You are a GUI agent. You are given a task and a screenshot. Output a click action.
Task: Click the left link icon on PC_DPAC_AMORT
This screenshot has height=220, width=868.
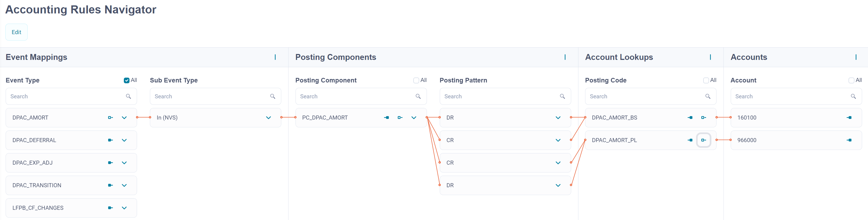click(x=387, y=118)
